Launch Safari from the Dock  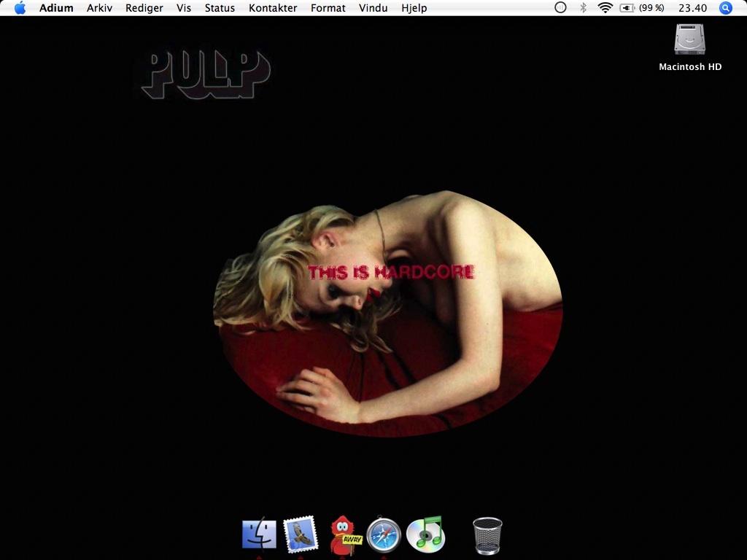[384, 534]
